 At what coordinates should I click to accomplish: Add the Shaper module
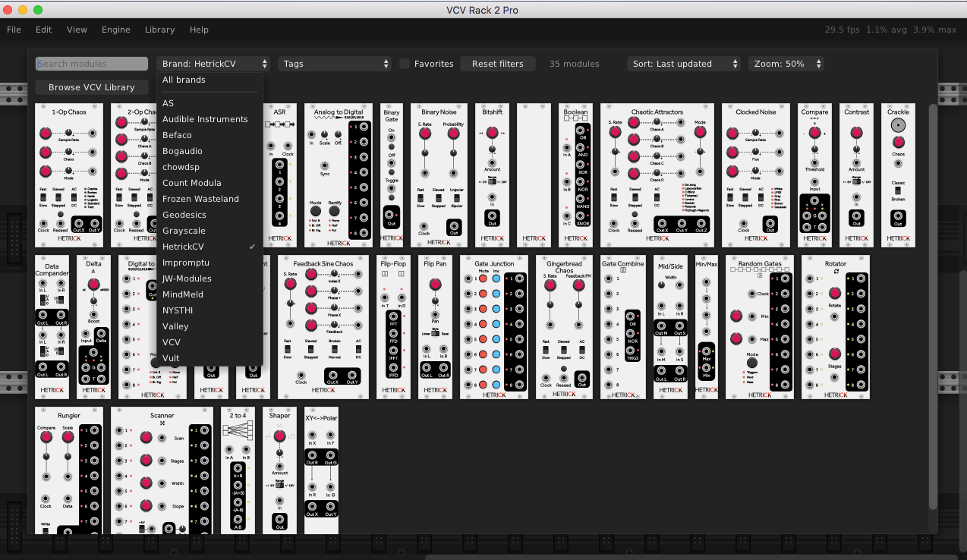click(279, 470)
